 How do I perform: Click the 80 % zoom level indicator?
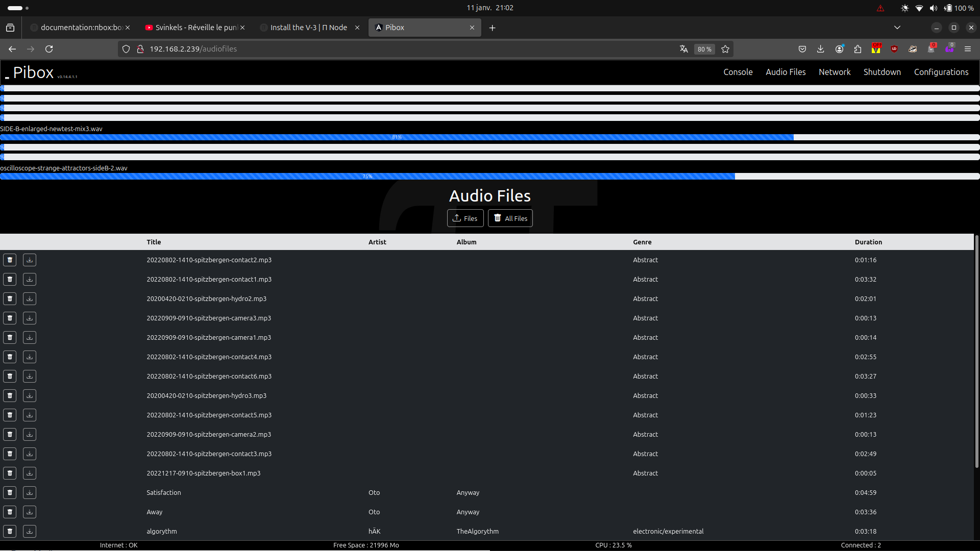point(704,49)
